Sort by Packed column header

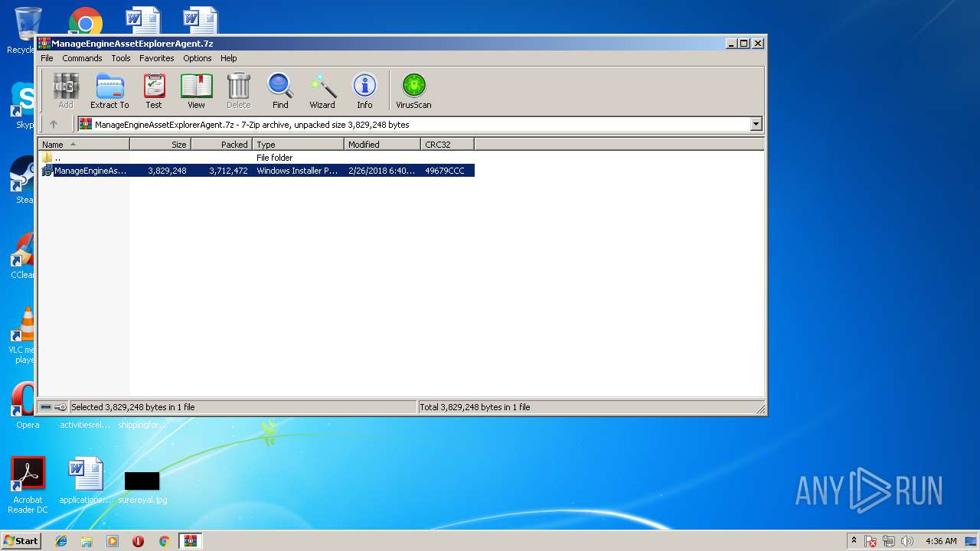(222, 144)
